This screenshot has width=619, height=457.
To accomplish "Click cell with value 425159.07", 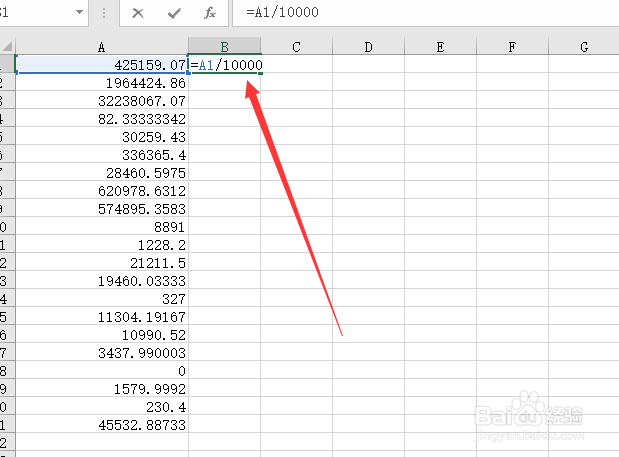I will [x=102, y=64].
